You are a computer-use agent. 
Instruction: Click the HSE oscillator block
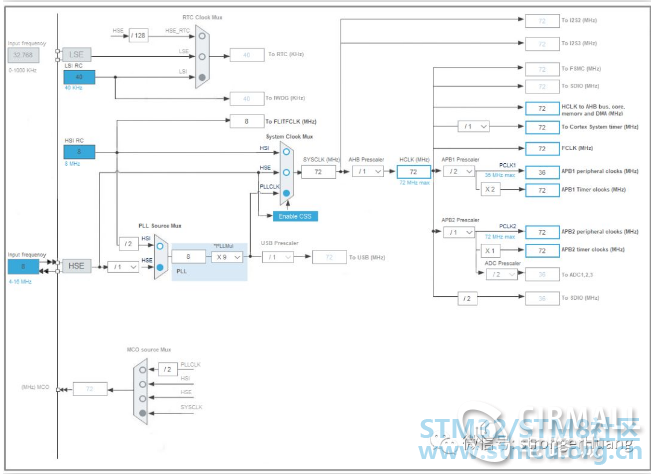(76, 266)
